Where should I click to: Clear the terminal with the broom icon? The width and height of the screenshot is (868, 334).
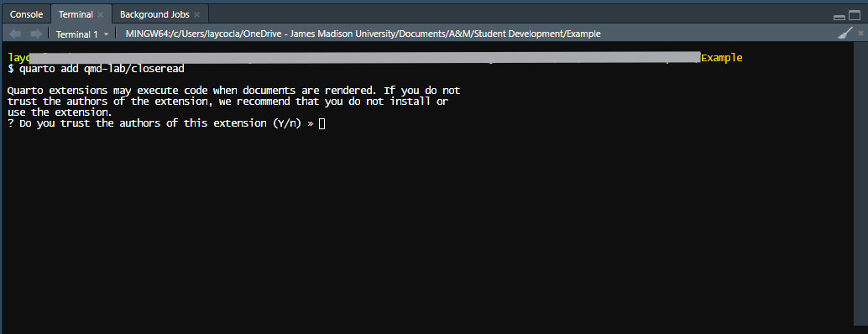[x=844, y=34]
